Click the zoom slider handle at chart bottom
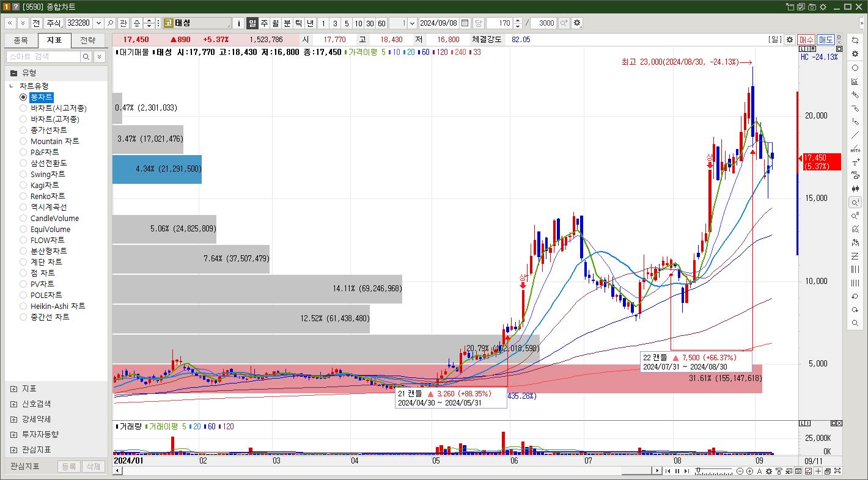This screenshot has width=868, height=480. click(x=699, y=471)
